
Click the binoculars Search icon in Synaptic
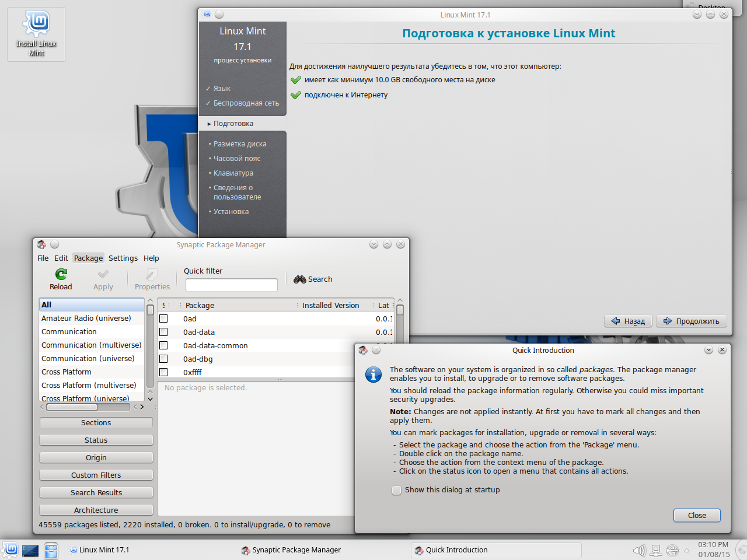(300, 279)
